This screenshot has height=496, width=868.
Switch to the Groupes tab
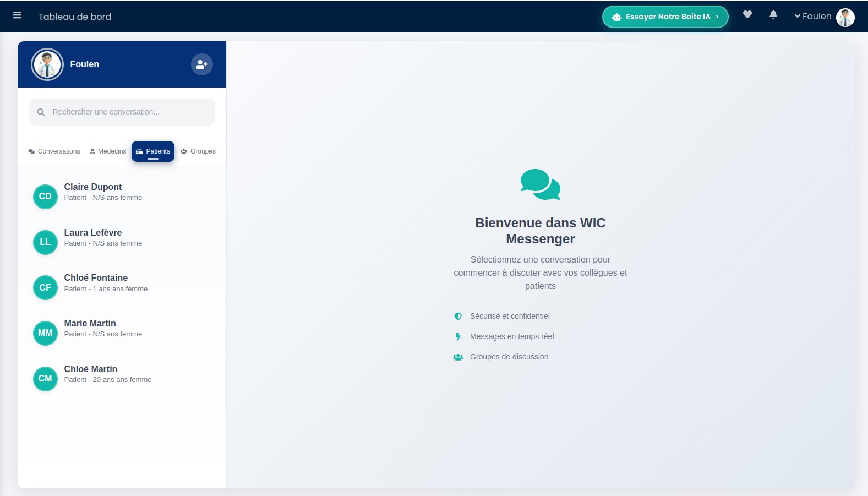198,151
